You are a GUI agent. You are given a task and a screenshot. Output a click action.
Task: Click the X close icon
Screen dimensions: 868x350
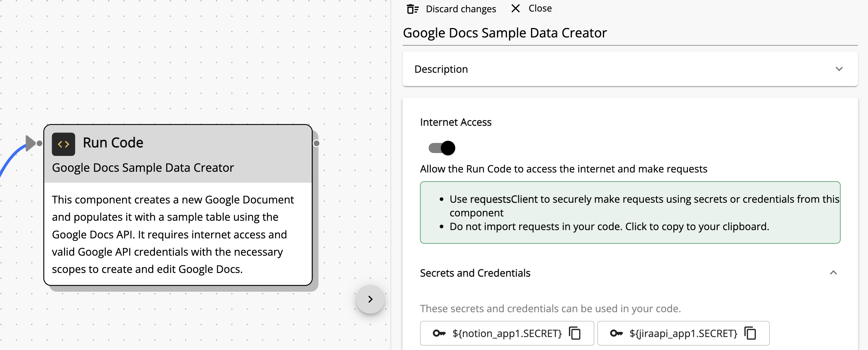(515, 8)
